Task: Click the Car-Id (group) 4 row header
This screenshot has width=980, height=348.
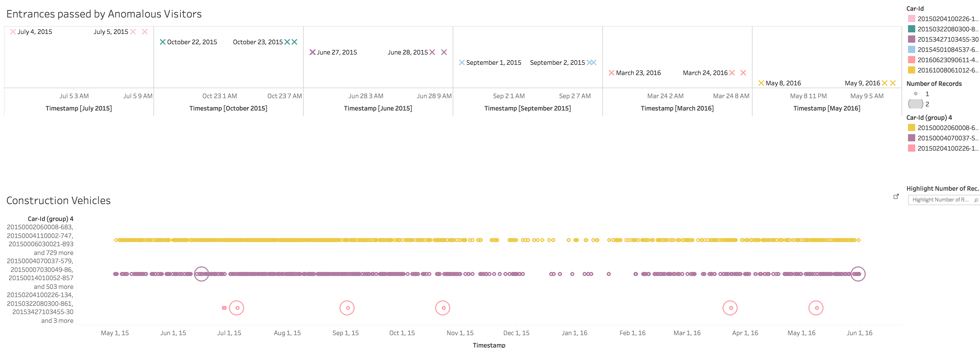Action: click(x=50, y=219)
